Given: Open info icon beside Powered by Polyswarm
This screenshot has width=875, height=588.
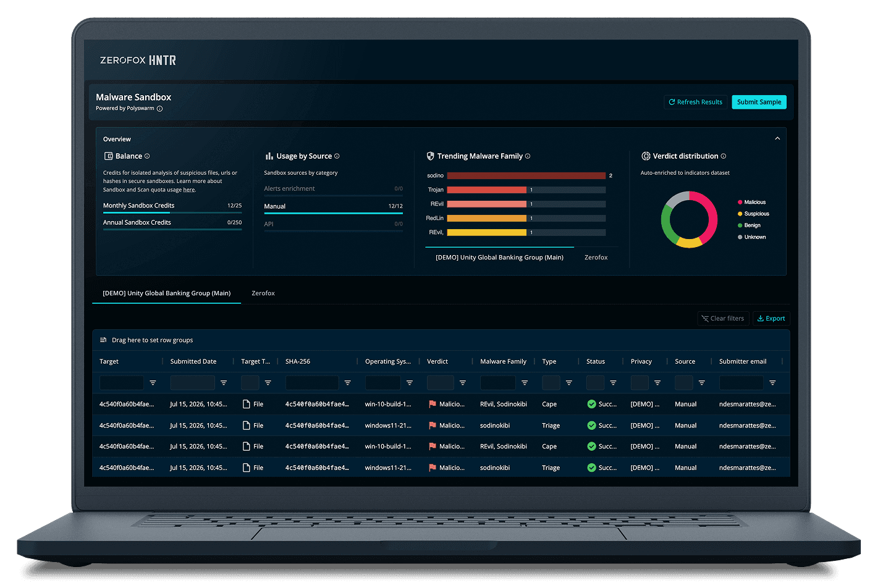Looking at the screenshot, I should coord(159,109).
